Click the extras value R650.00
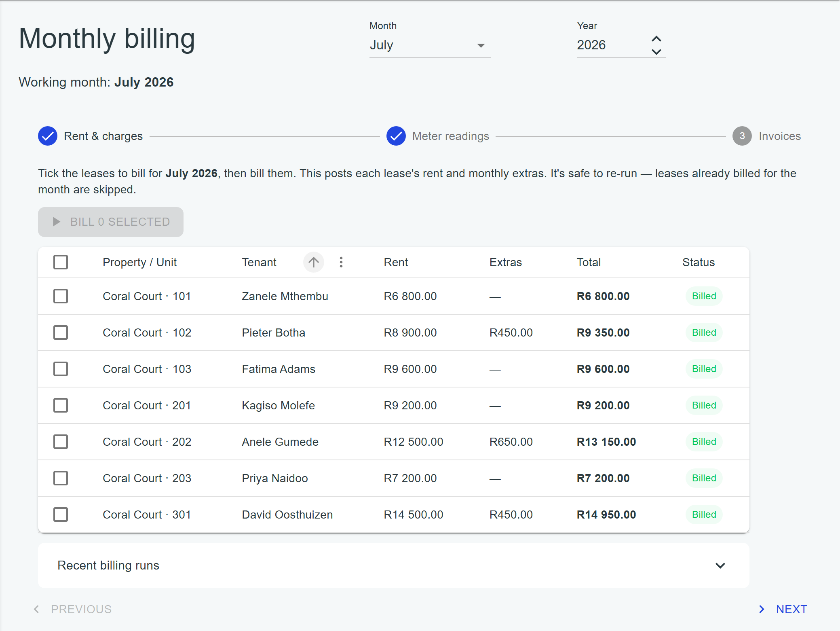840x631 pixels. tap(511, 442)
